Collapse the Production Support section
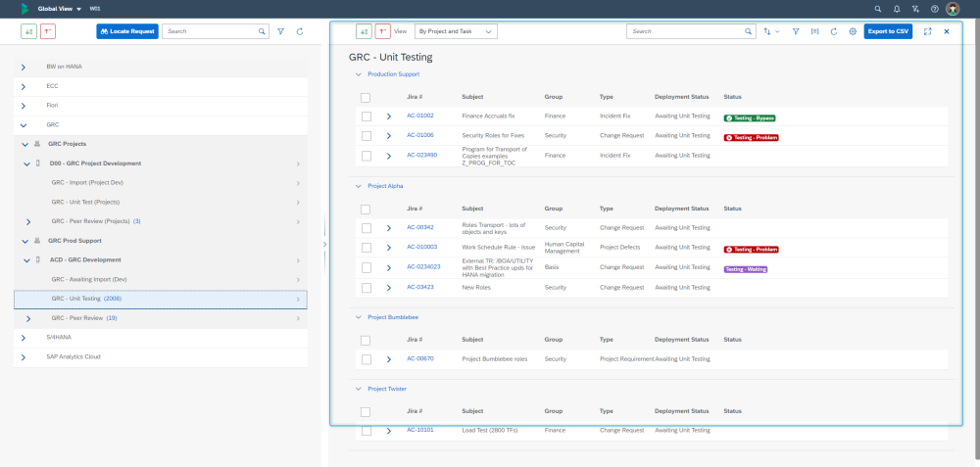This screenshot has height=467, width=980. 358,74
